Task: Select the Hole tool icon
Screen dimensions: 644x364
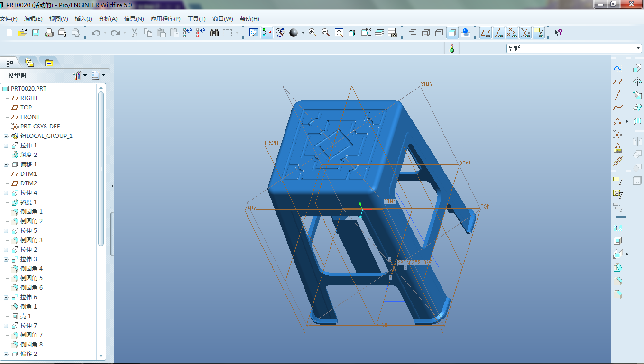Action: click(x=617, y=227)
